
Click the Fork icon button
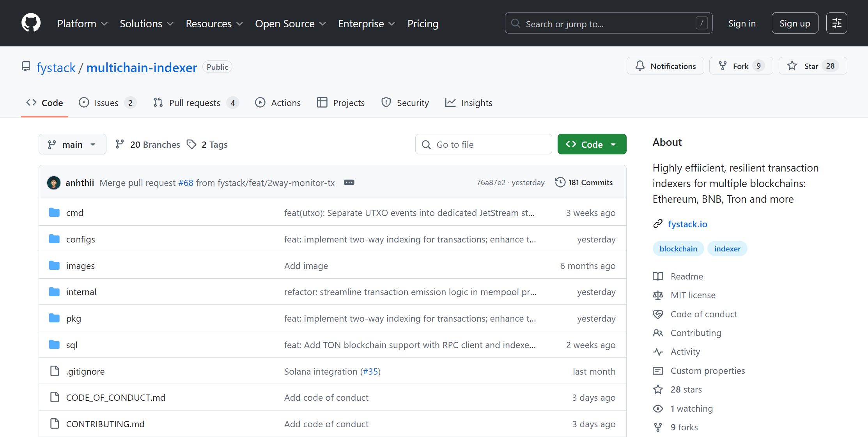tap(723, 66)
